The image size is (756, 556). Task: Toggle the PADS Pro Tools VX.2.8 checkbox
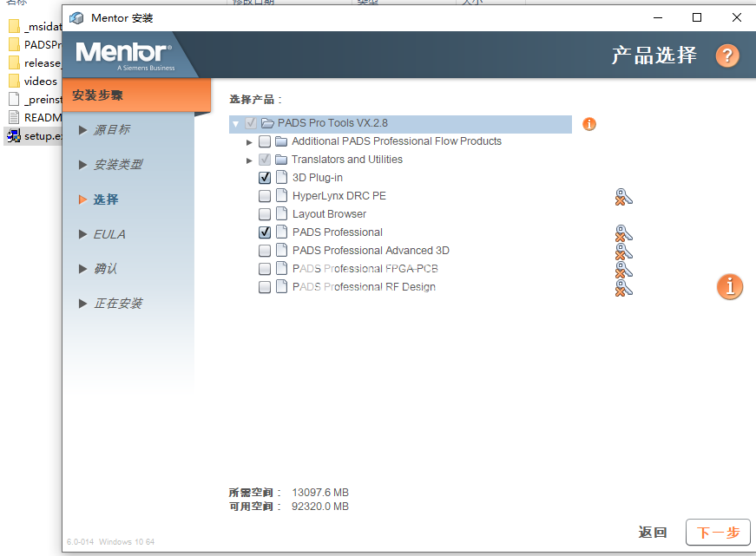(x=251, y=123)
